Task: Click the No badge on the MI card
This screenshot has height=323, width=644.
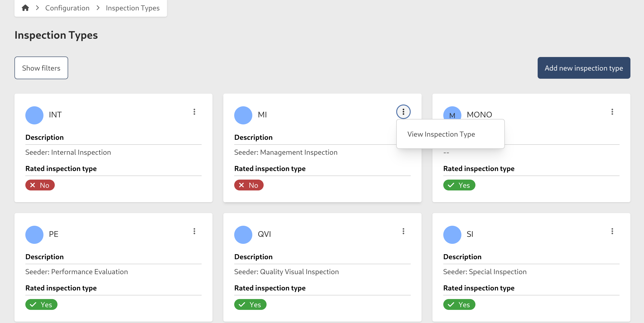Action: 249,185
